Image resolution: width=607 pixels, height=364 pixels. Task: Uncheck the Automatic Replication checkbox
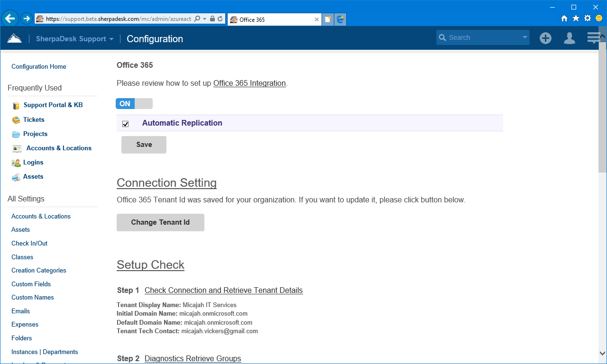[x=125, y=124]
